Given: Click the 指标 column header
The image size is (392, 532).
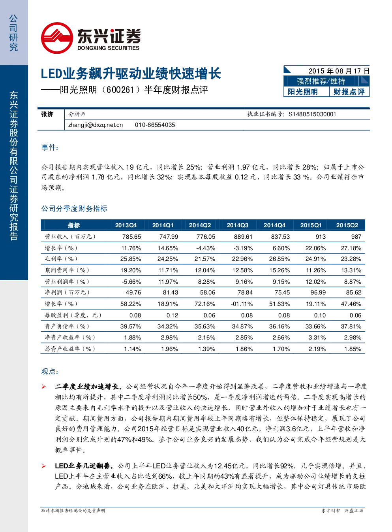Looking at the screenshot, I should click(x=74, y=225).
